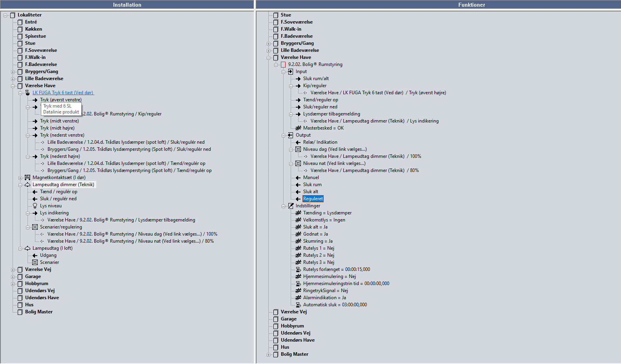Click the Installation panel header
The image size is (621, 364).
[127, 5]
